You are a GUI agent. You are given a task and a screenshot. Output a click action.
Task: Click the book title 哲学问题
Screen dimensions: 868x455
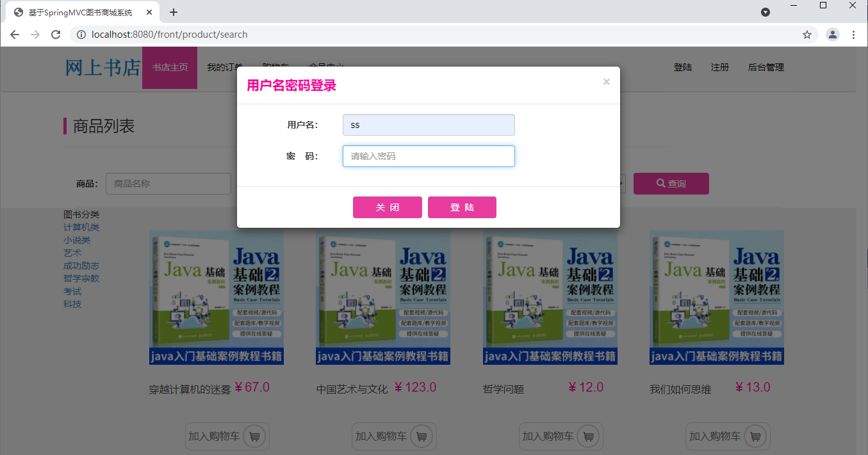coord(504,389)
